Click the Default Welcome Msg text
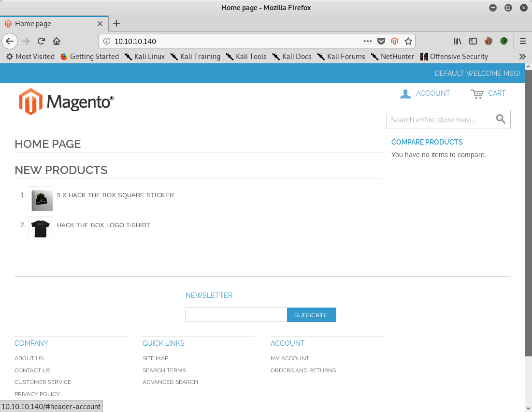 pyautogui.click(x=477, y=74)
